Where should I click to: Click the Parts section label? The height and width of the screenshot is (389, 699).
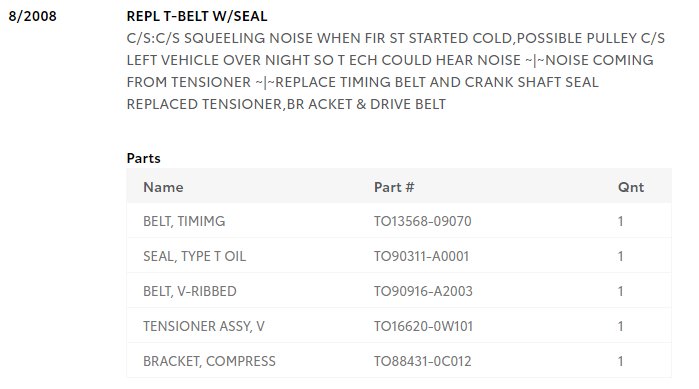144,158
